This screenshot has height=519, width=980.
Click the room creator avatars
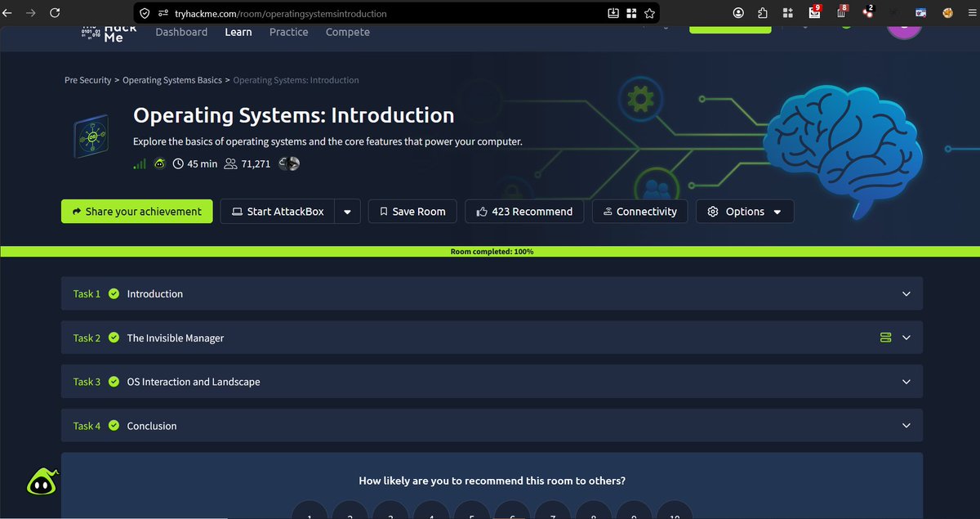289,163
